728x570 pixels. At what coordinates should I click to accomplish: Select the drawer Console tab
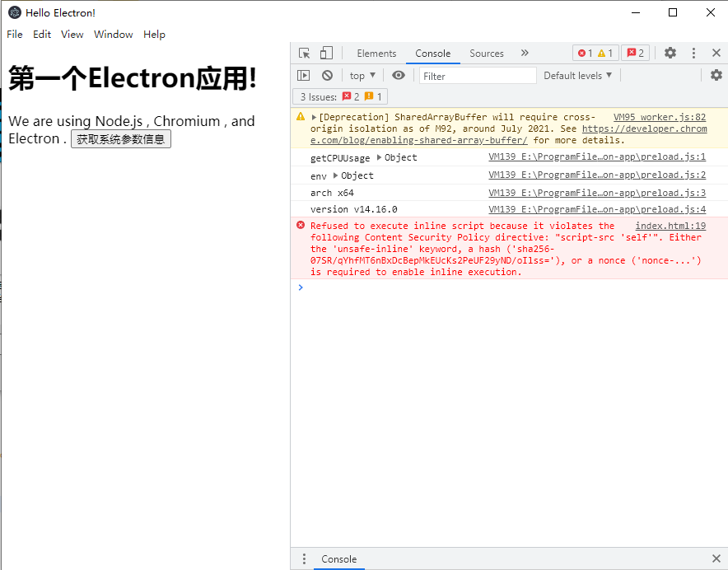[x=339, y=559]
